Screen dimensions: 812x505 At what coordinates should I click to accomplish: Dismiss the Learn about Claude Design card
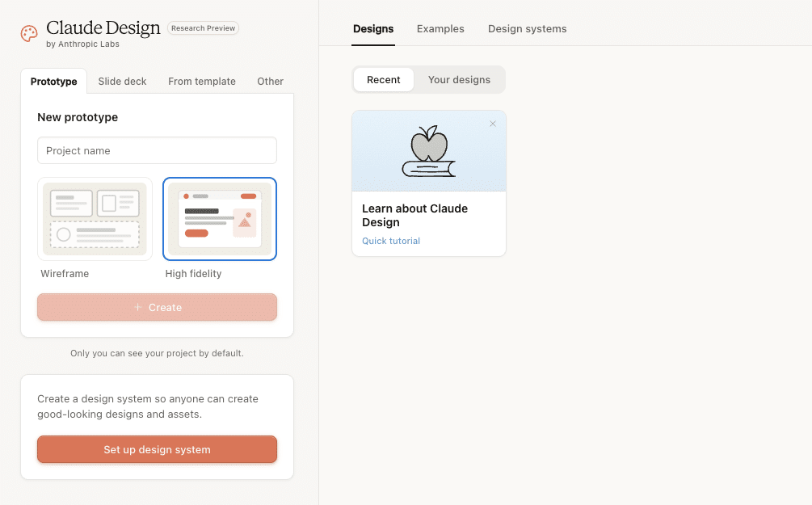click(x=493, y=124)
